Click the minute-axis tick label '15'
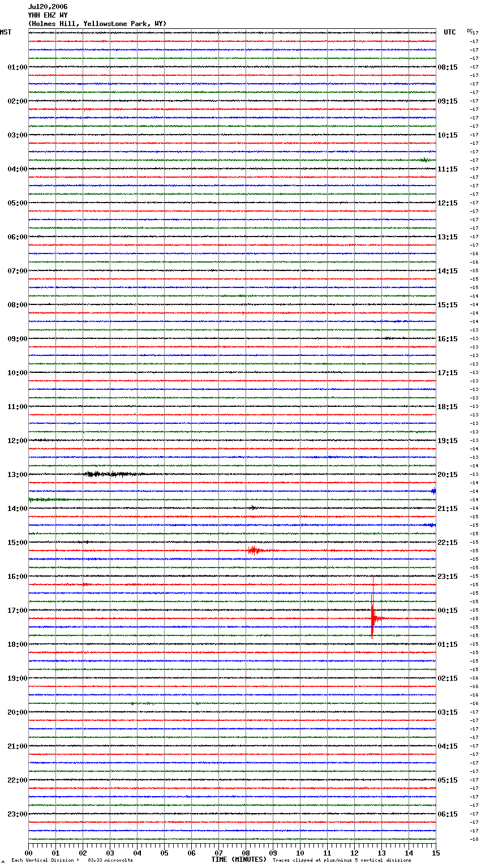481x868 pixels. pyautogui.click(x=436, y=853)
